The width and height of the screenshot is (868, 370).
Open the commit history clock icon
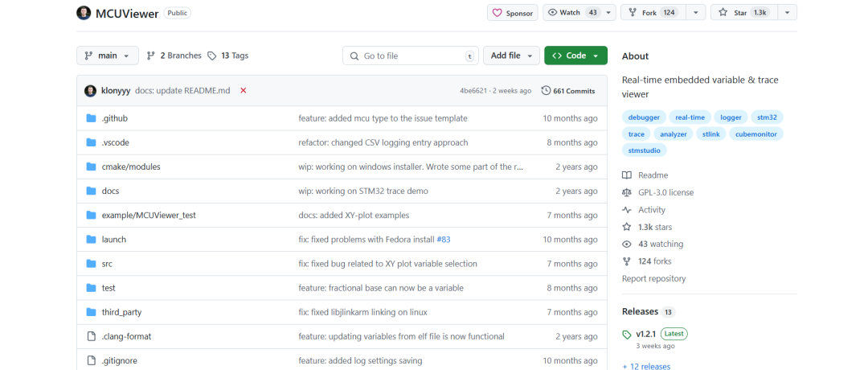pos(546,90)
